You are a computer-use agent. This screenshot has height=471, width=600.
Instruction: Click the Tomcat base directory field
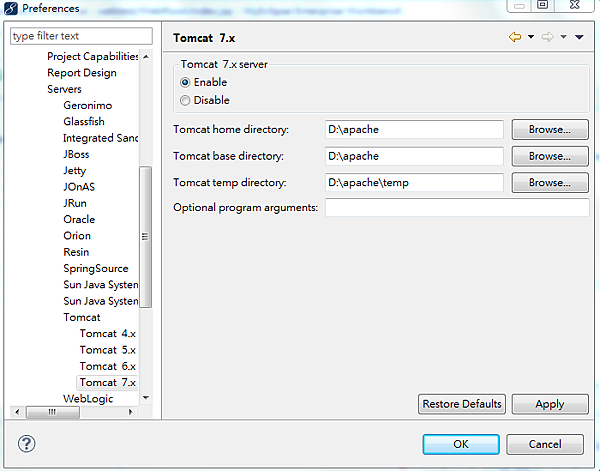[414, 156]
